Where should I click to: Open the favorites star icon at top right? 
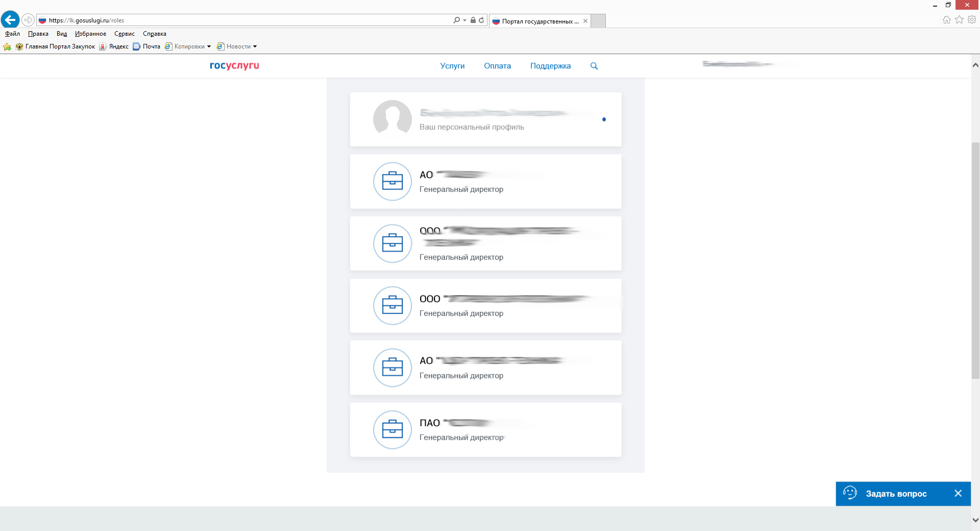pos(959,20)
